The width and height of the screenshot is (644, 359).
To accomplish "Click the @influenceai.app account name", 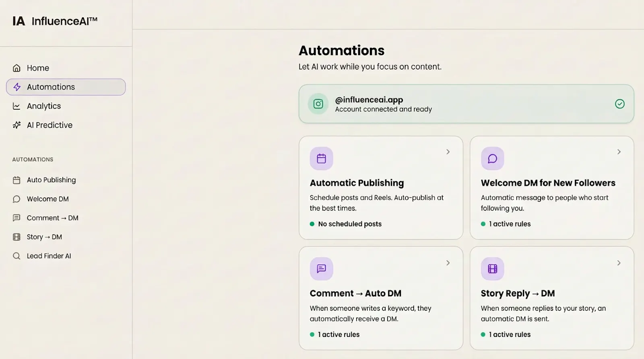I will 369,100.
